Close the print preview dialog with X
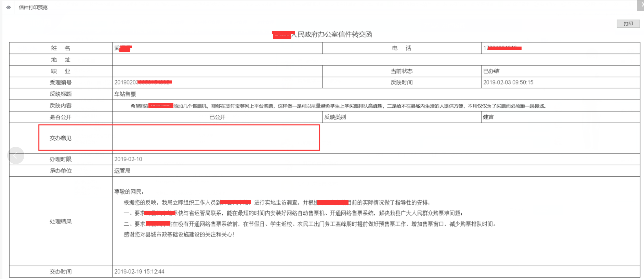 641,5
